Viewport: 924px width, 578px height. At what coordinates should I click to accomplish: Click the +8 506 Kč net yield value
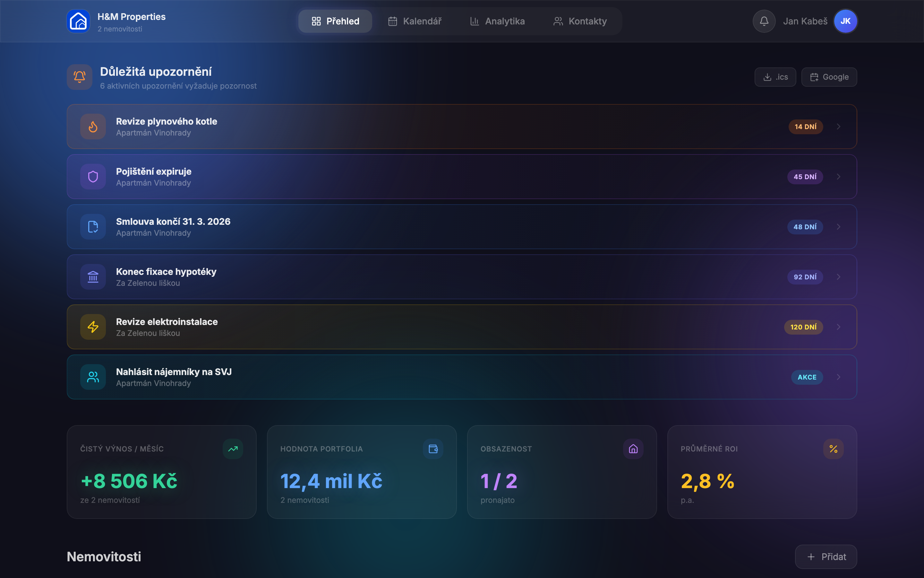[x=129, y=481]
